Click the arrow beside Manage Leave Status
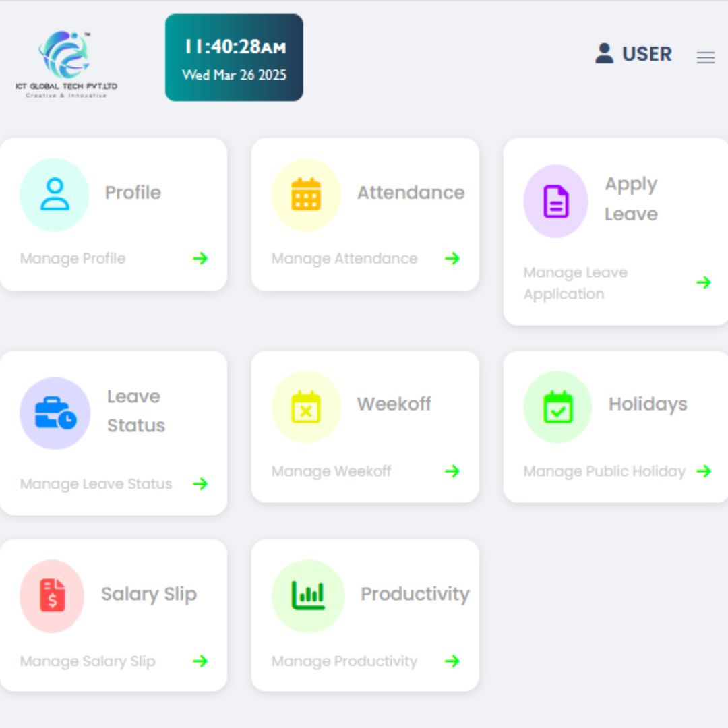Screen dimensions: 728x728 [x=201, y=484]
